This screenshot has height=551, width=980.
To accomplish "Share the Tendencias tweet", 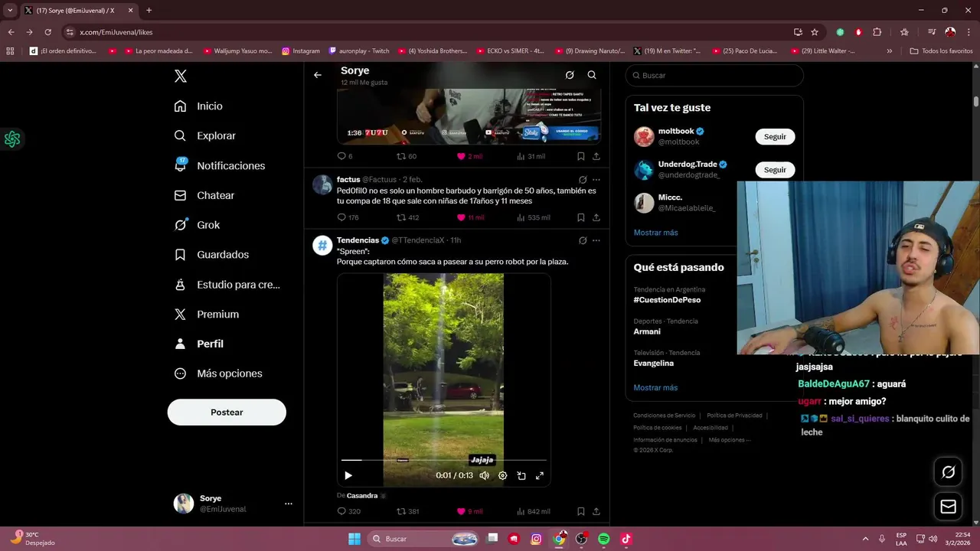I will click(x=596, y=511).
